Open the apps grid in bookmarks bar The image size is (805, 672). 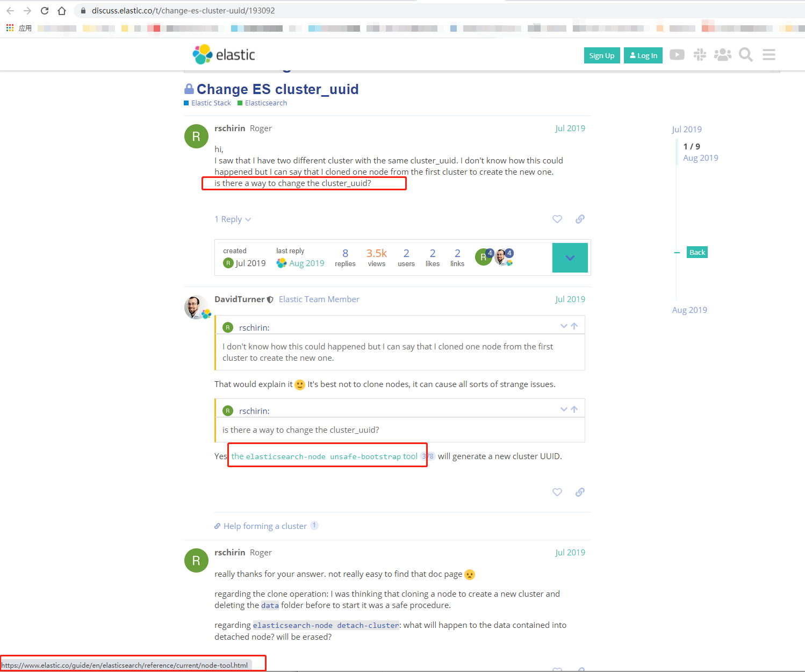10,28
